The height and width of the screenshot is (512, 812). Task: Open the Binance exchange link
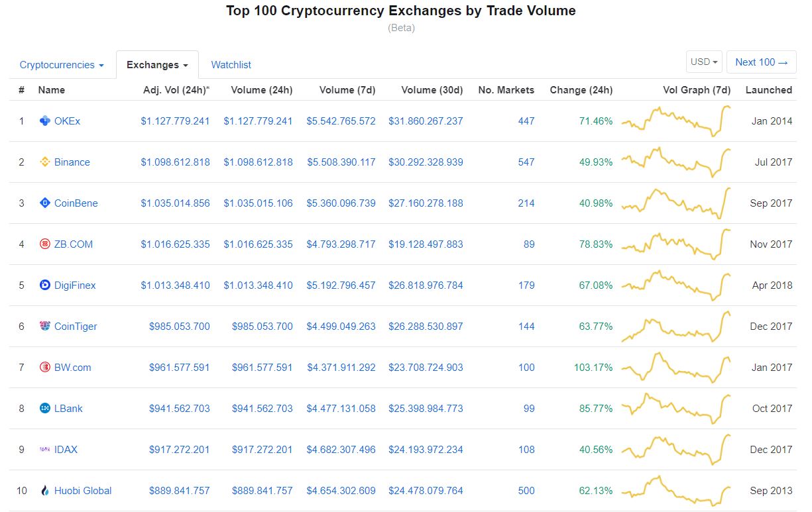(x=72, y=162)
